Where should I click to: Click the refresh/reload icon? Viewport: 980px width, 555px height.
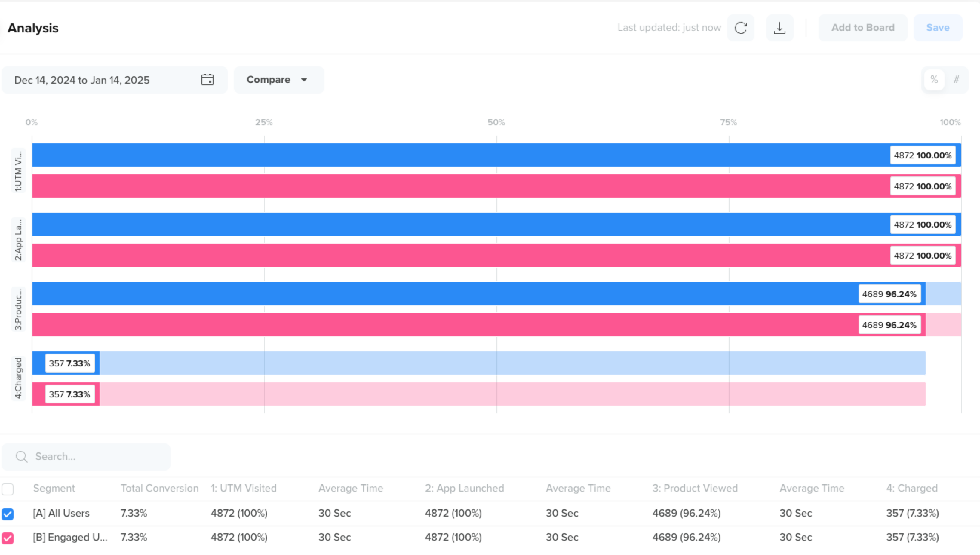click(x=740, y=28)
